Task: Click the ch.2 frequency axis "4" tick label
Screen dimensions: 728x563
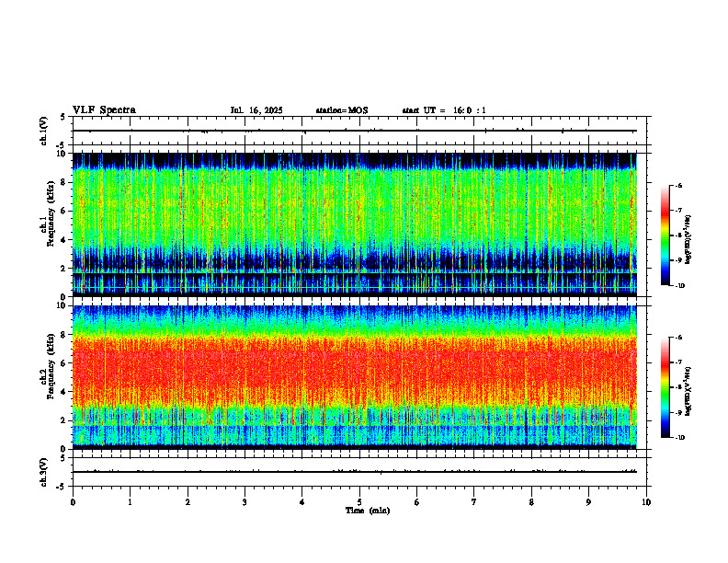Action: tap(64, 393)
